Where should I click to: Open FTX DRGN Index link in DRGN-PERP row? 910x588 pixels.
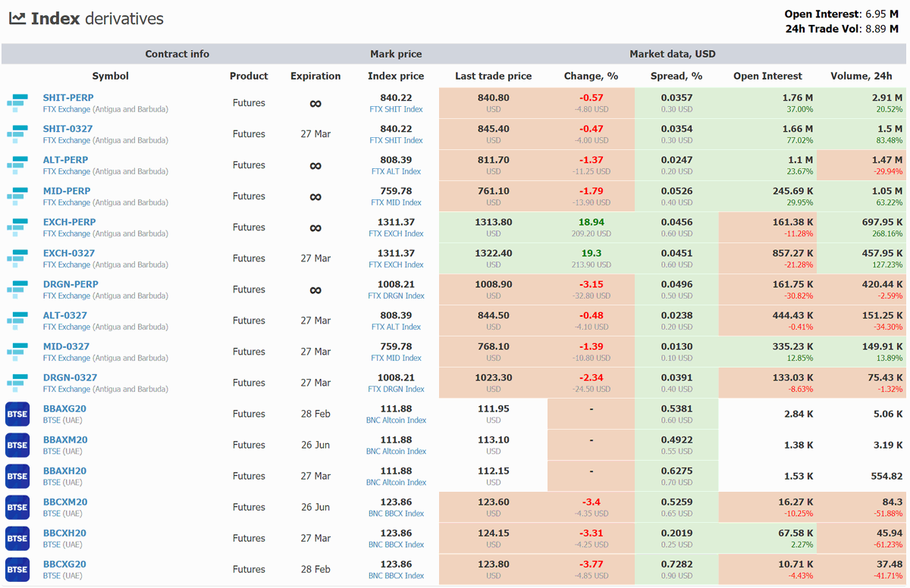(396, 296)
